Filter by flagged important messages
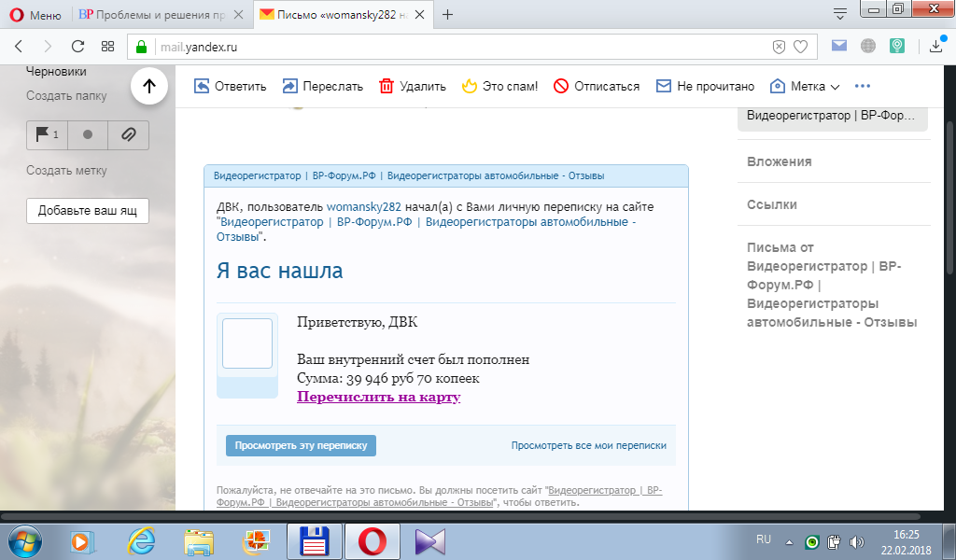The height and width of the screenshot is (560, 956). (47, 134)
